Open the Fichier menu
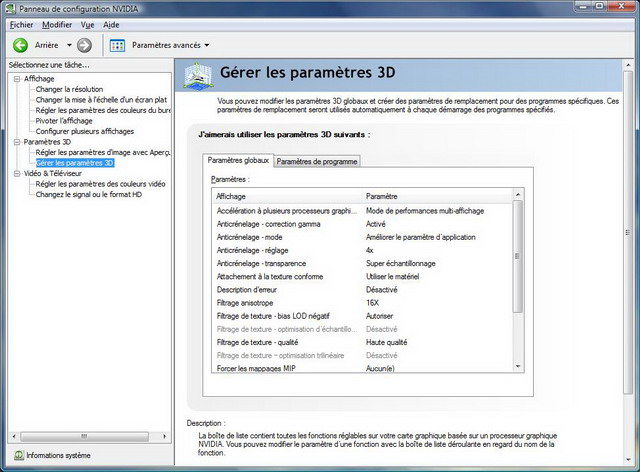The image size is (640, 472). [x=21, y=24]
